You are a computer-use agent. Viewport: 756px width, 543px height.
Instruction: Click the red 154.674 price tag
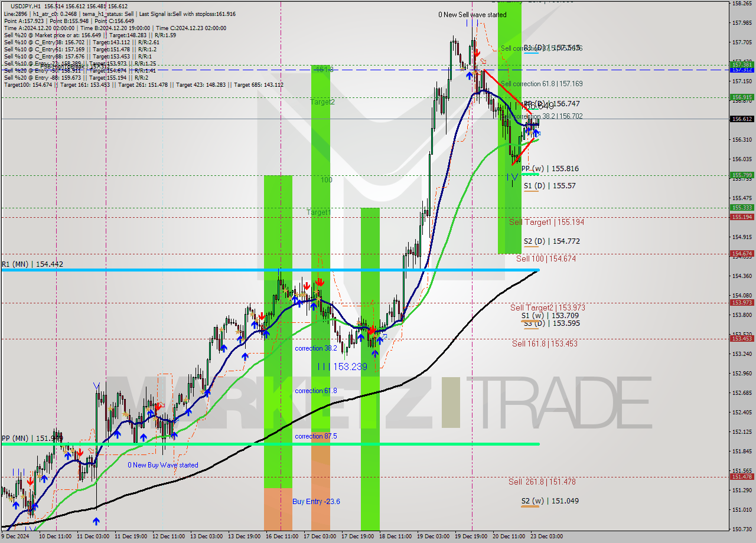(x=742, y=253)
